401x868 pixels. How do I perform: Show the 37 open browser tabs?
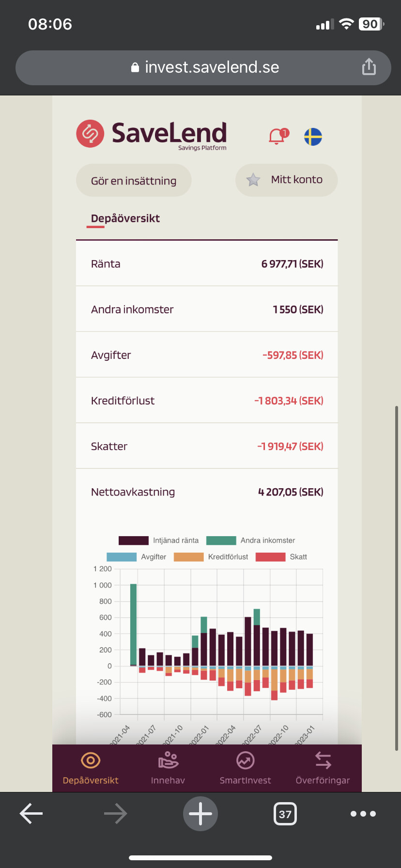285,814
